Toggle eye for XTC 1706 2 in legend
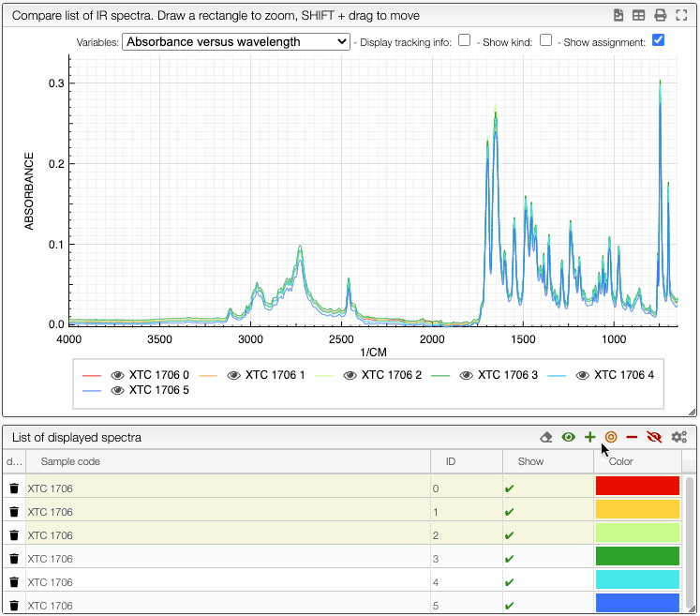The image size is (700, 616). pyautogui.click(x=350, y=375)
